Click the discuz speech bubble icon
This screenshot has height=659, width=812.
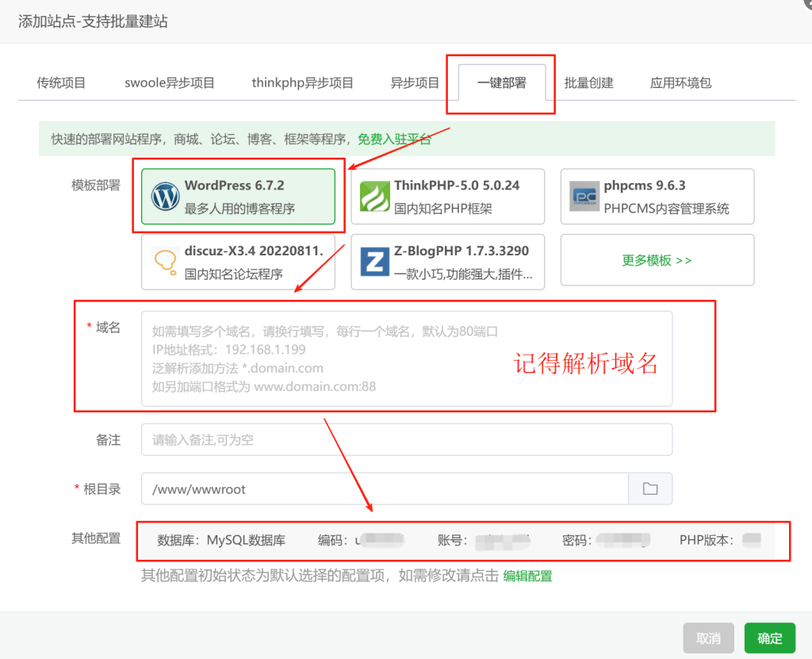coord(165,262)
